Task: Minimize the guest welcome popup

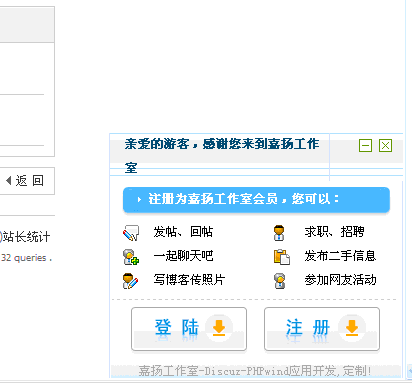Action: coord(365,146)
